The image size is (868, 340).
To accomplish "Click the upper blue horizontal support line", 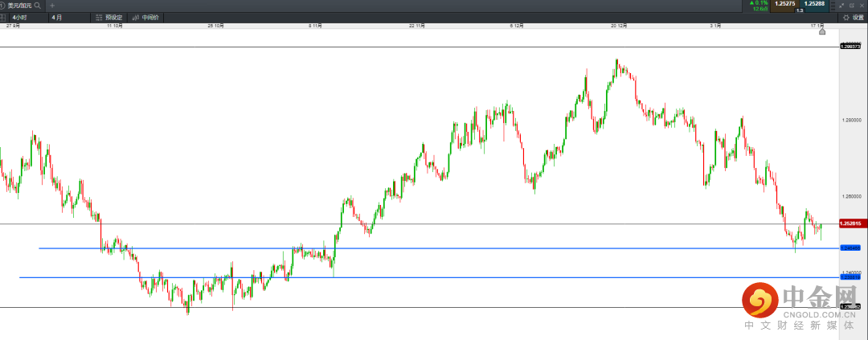I will pyautogui.click(x=402, y=248).
